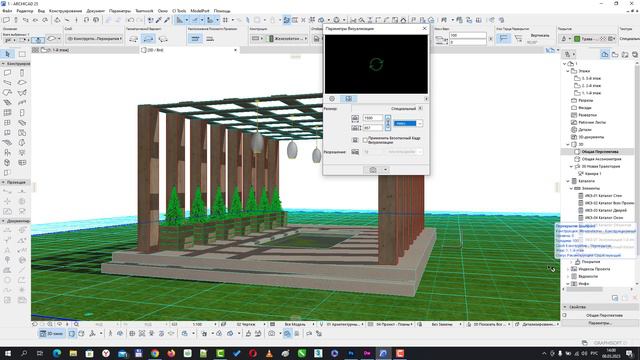Open the render options arrow beside camera button
The image size is (640, 360).
tap(385, 170)
